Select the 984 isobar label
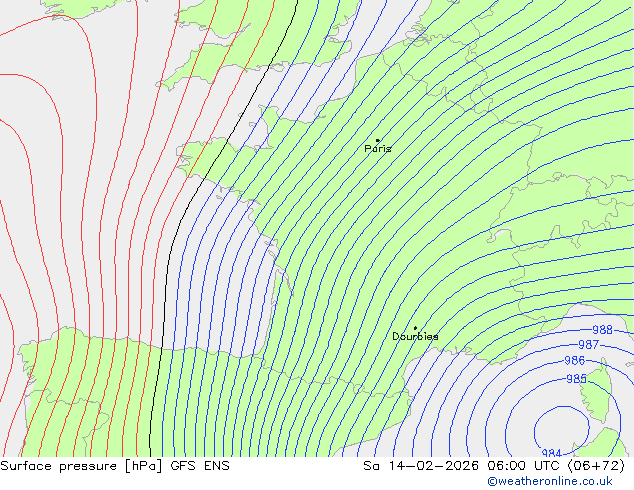Screen dimensions: 634x490 pos(552,453)
